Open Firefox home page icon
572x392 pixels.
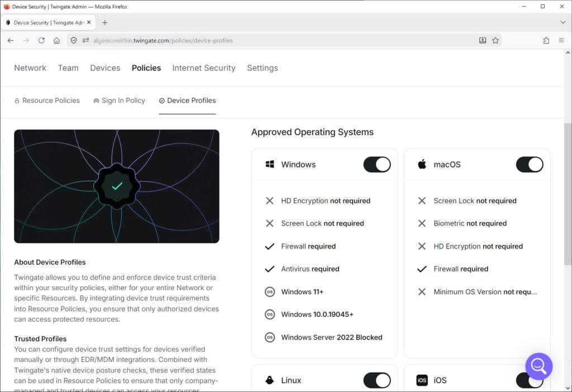(56, 40)
